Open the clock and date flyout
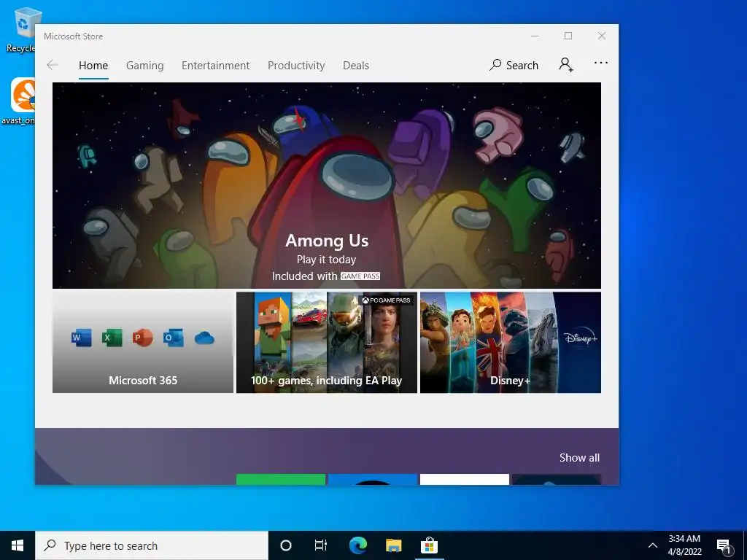Screen dimensions: 747x560 click(x=684, y=545)
